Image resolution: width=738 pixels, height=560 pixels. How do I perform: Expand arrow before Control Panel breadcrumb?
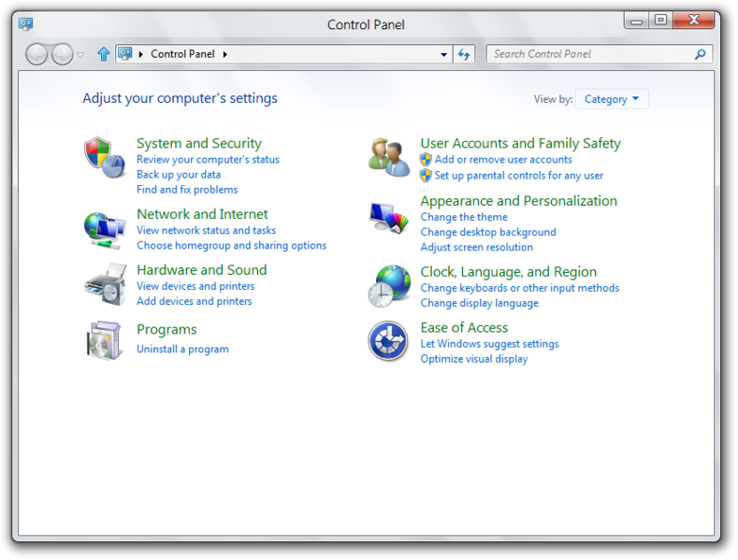click(x=140, y=54)
